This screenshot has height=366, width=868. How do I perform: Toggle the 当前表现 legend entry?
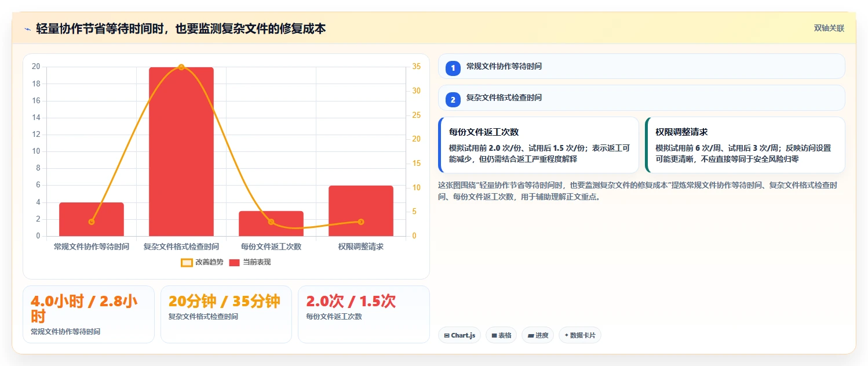coord(250,262)
